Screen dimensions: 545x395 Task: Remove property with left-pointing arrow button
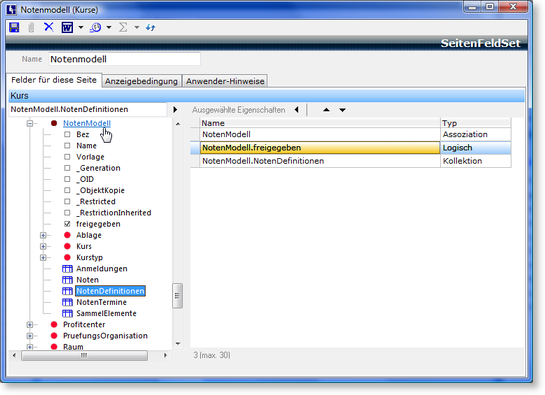click(x=296, y=110)
